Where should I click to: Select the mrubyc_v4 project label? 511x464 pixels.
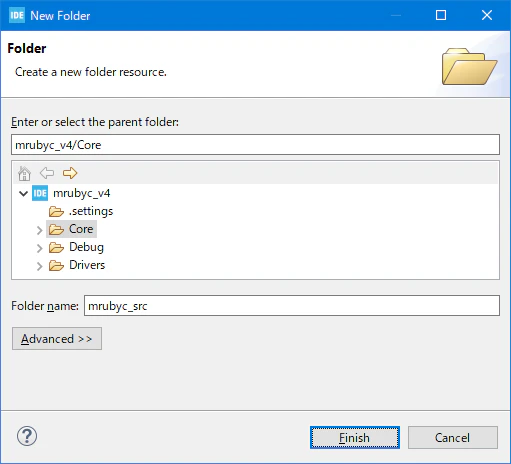pyautogui.click(x=82, y=193)
